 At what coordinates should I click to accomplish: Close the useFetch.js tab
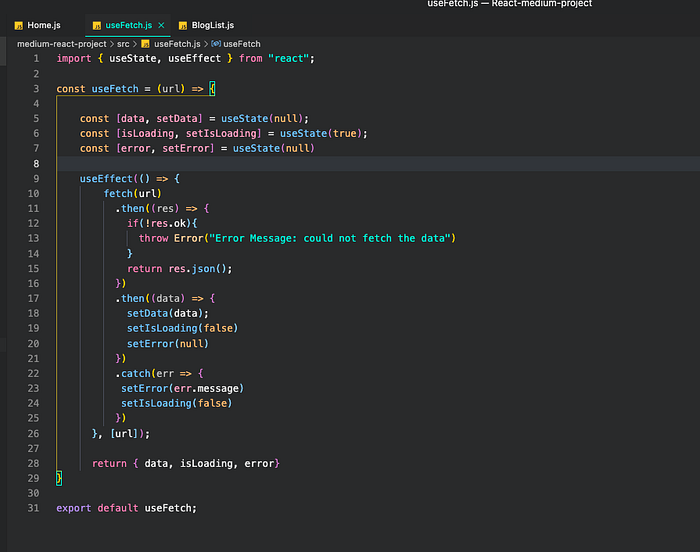161,25
